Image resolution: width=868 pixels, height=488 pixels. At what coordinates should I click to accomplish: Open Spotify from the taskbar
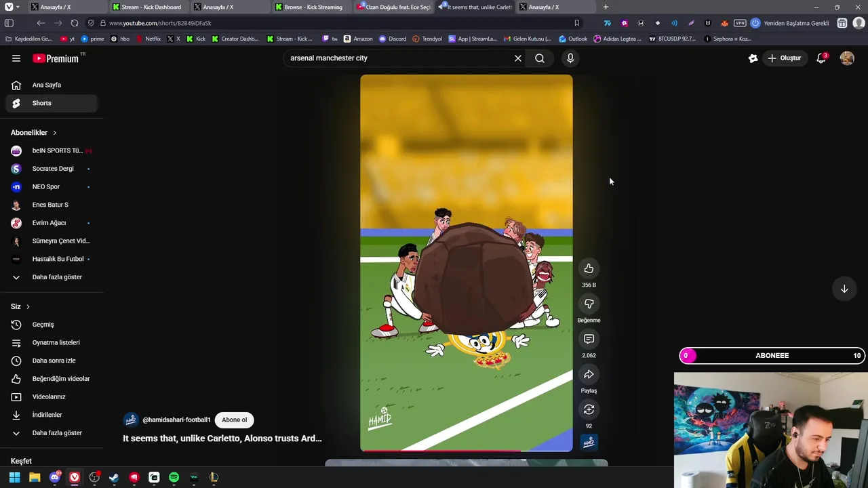click(x=174, y=477)
